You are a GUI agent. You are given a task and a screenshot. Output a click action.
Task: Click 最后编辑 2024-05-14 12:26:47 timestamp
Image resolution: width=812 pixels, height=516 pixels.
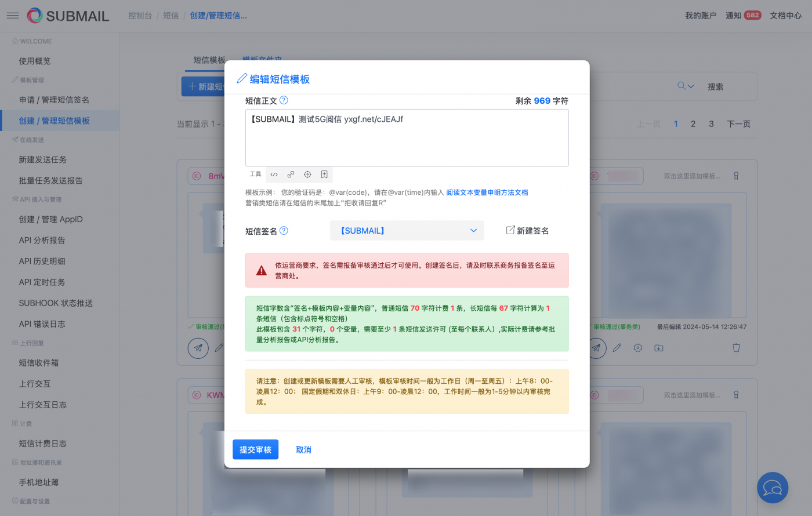pyautogui.click(x=702, y=327)
